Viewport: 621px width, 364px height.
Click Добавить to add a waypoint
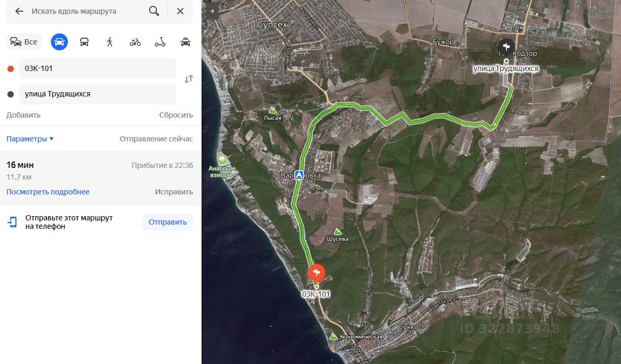point(23,115)
